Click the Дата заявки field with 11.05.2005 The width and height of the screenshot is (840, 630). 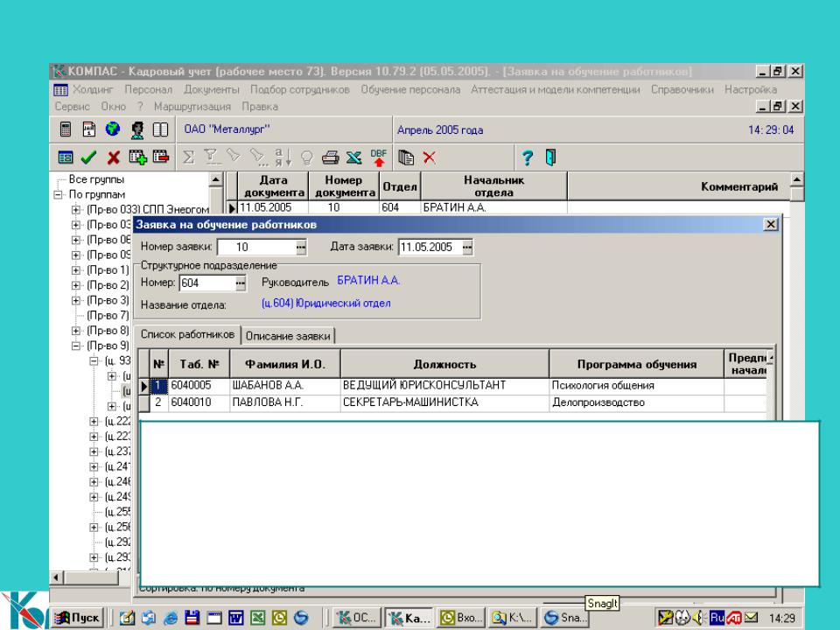point(430,247)
